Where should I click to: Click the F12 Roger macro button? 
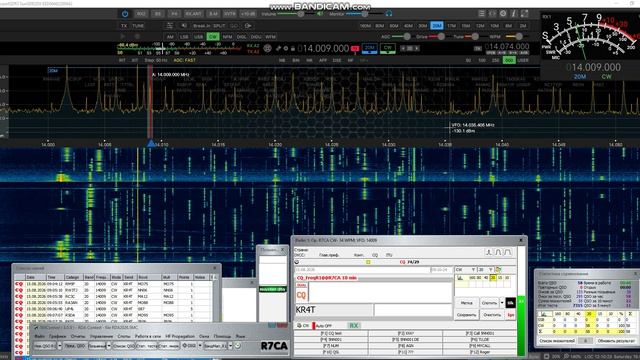point(480,351)
